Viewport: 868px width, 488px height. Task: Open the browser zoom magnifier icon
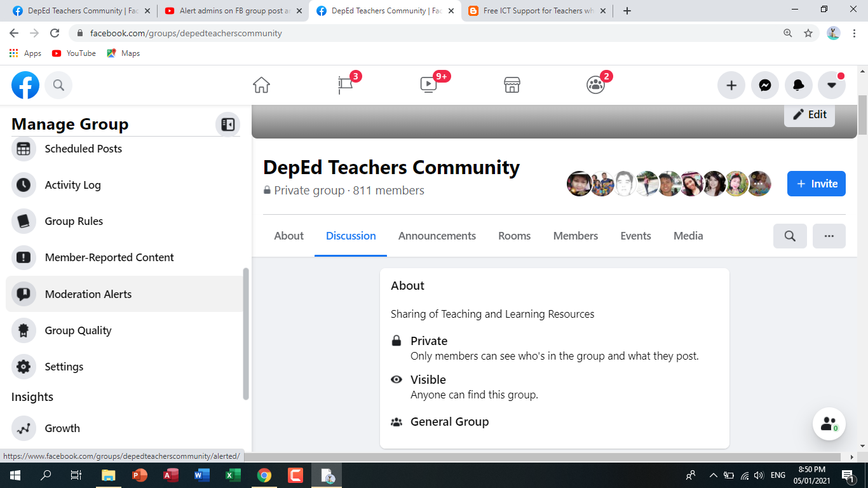[x=788, y=33]
